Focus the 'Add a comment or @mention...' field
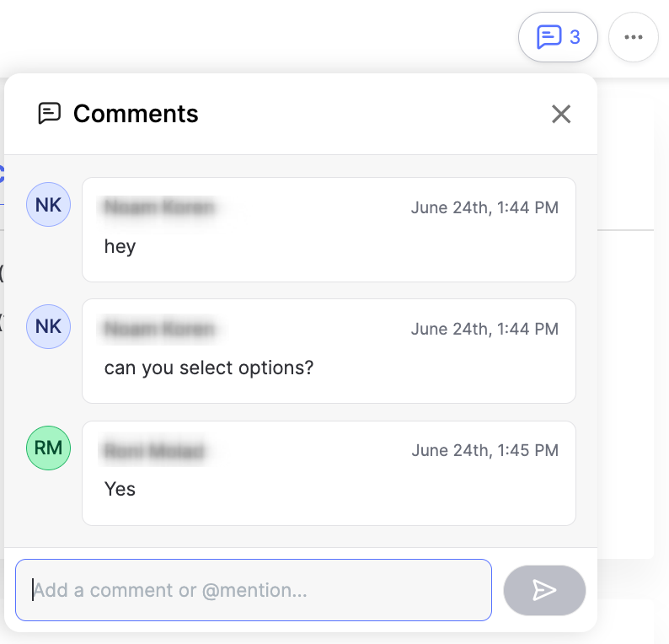This screenshot has width=669, height=644. [254, 590]
